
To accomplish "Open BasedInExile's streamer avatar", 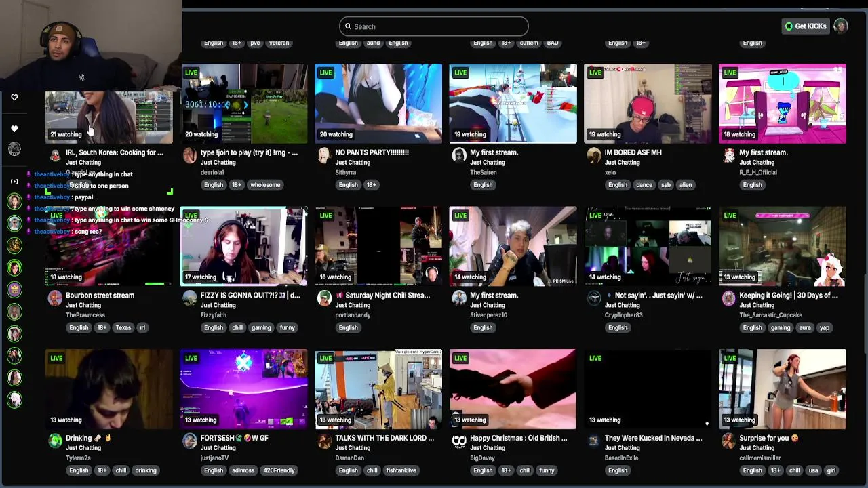I will click(594, 442).
